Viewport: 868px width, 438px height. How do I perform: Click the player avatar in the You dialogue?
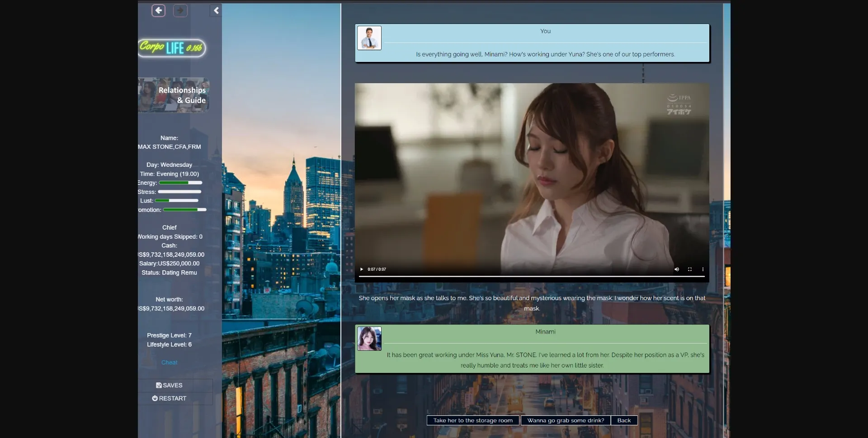pyautogui.click(x=369, y=38)
